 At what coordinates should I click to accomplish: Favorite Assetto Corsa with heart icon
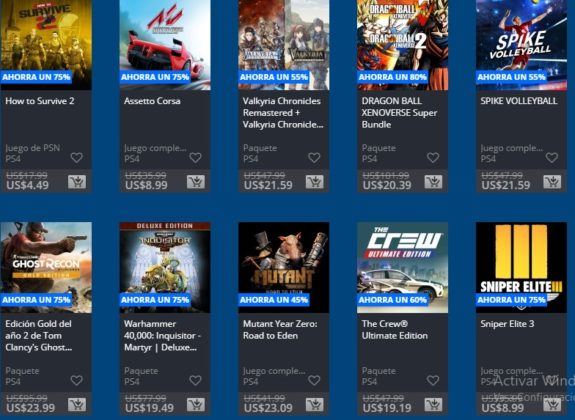[x=195, y=158]
